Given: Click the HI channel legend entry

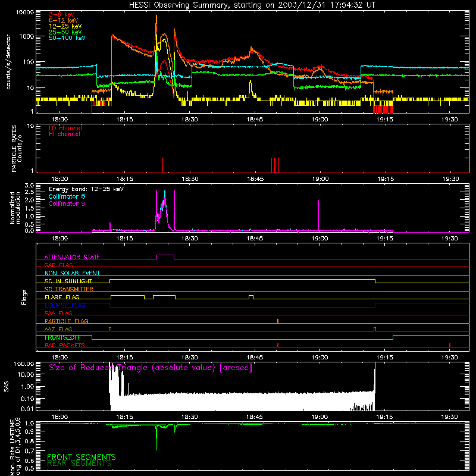Looking at the screenshot, I should point(64,134).
